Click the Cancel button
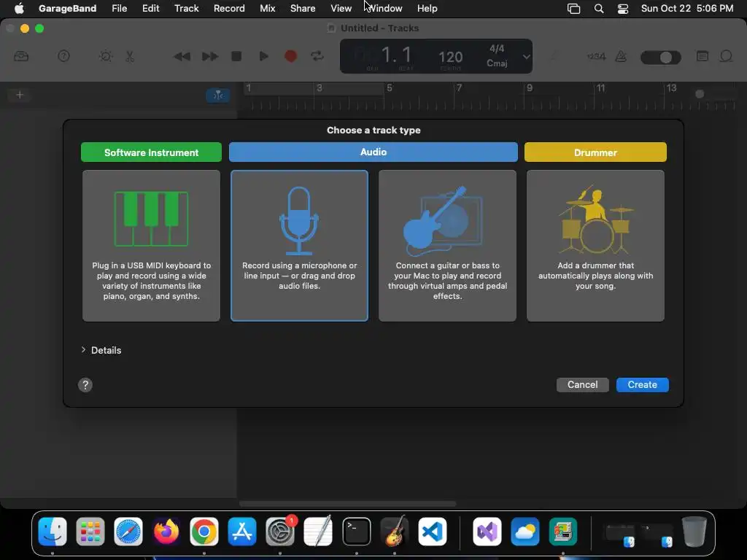Screen dimensions: 747x560 582,385
